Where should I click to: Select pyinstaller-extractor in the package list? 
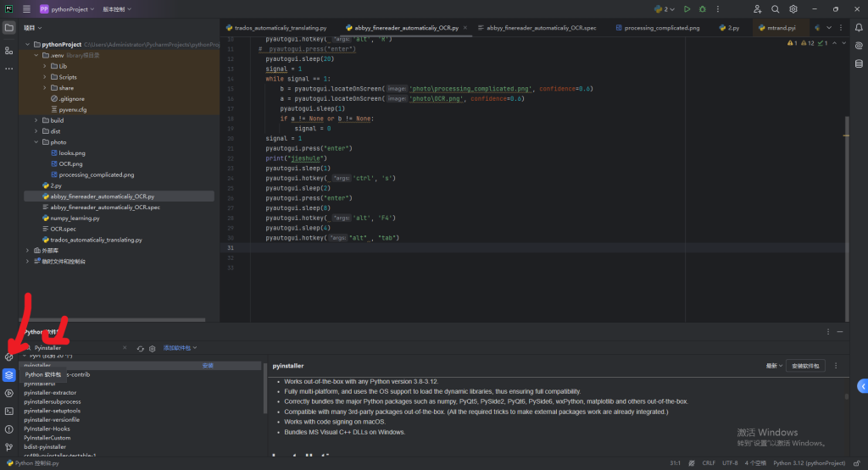pos(50,393)
